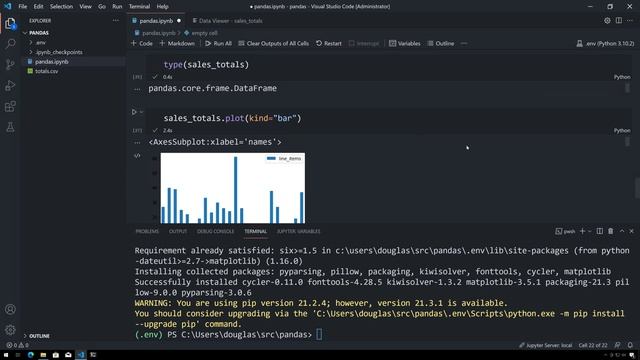Maximize the panel with the up chevron
Screen dimensions: 640x360
[x=622, y=231]
